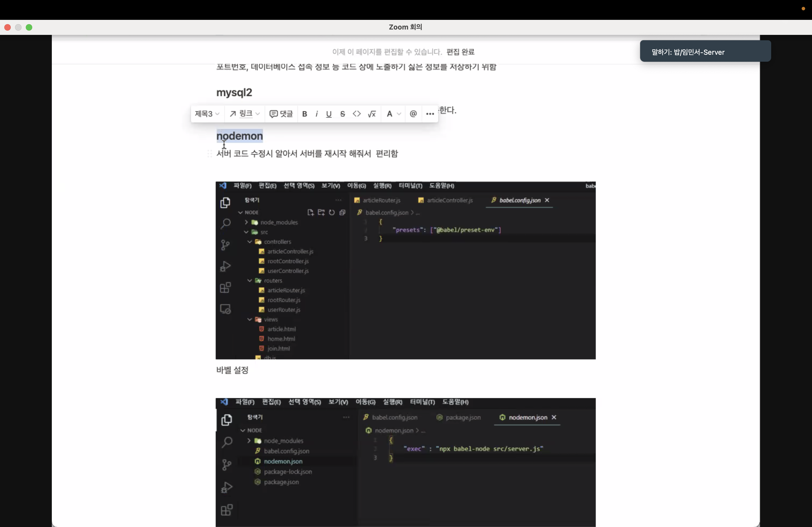
Task: Open the 링크 link dropdown
Action: (x=245, y=114)
